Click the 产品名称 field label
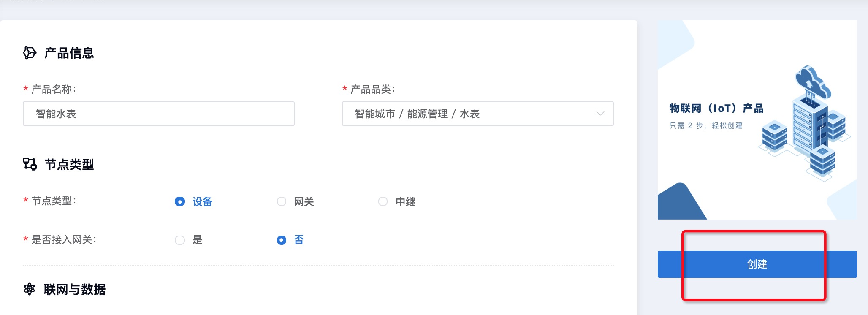 [53, 89]
